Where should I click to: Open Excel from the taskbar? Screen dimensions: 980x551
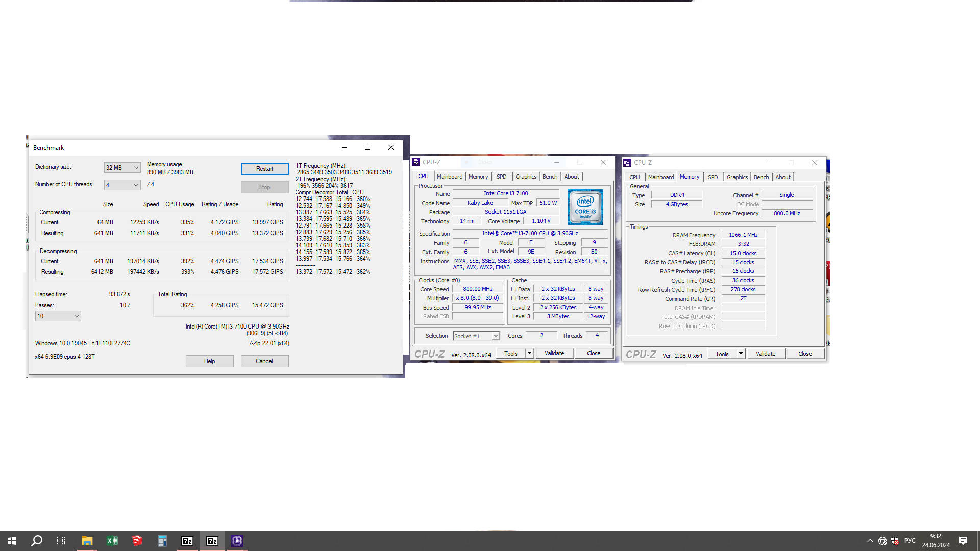pyautogui.click(x=112, y=541)
